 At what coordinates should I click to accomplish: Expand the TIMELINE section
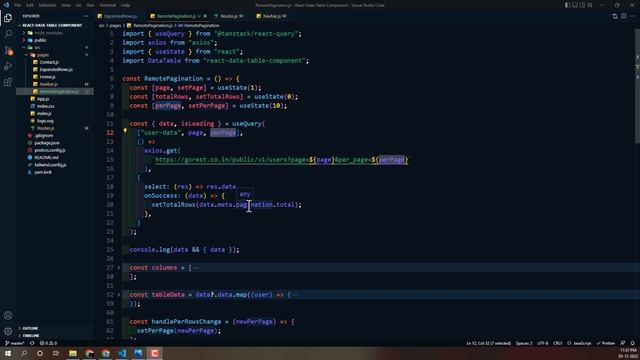(31, 336)
